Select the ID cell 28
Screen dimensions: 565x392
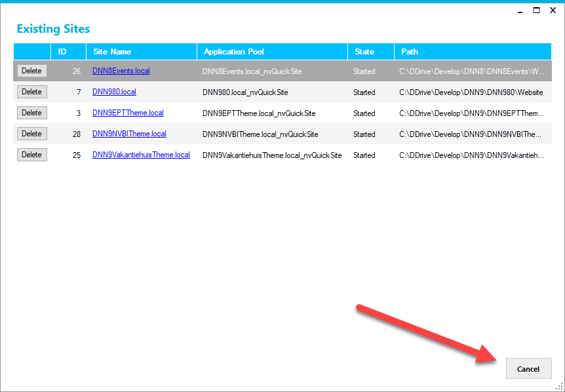pyautogui.click(x=68, y=134)
